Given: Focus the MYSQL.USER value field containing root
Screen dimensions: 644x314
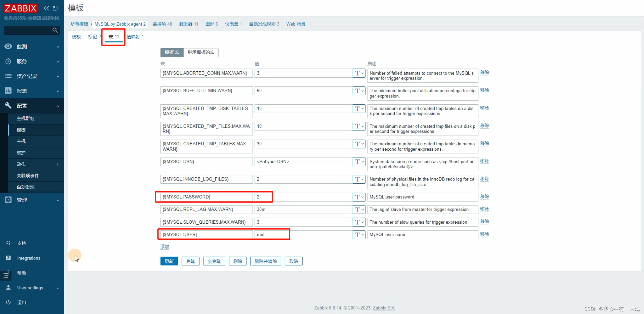Looking at the screenshot, I should tap(304, 234).
